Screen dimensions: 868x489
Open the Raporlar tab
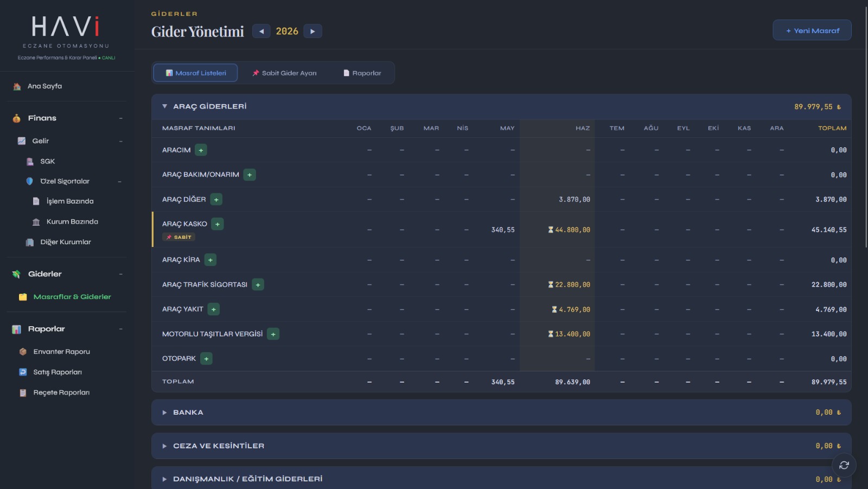click(x=362, y=73)
